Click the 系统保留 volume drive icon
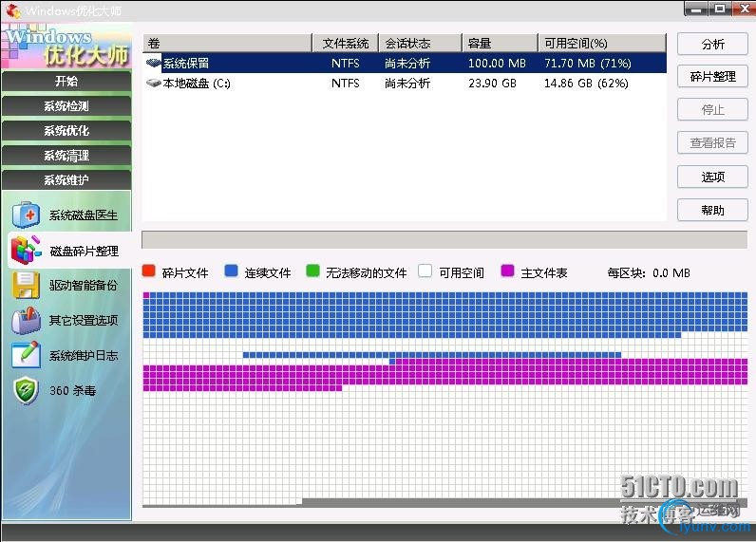Screen dimensions: 756x542 coord(153,63)
